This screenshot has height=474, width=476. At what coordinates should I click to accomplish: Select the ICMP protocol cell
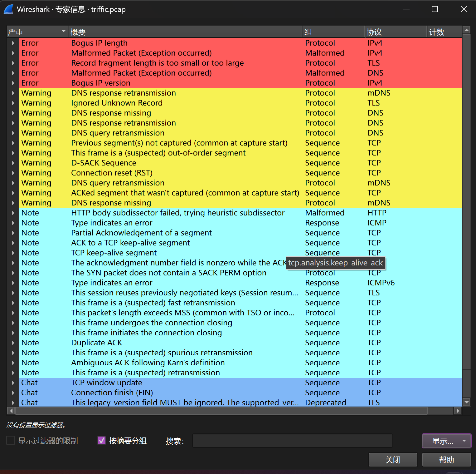pos(377,223)
